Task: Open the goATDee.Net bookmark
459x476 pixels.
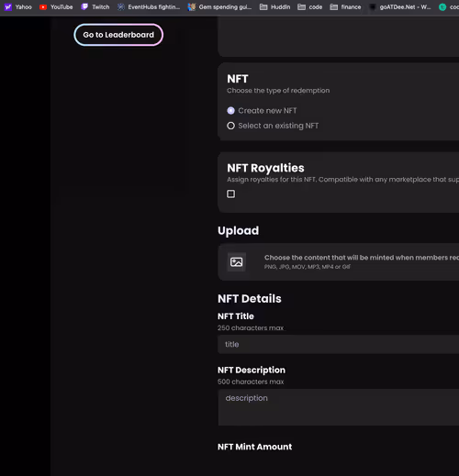Action: [399, 7]
